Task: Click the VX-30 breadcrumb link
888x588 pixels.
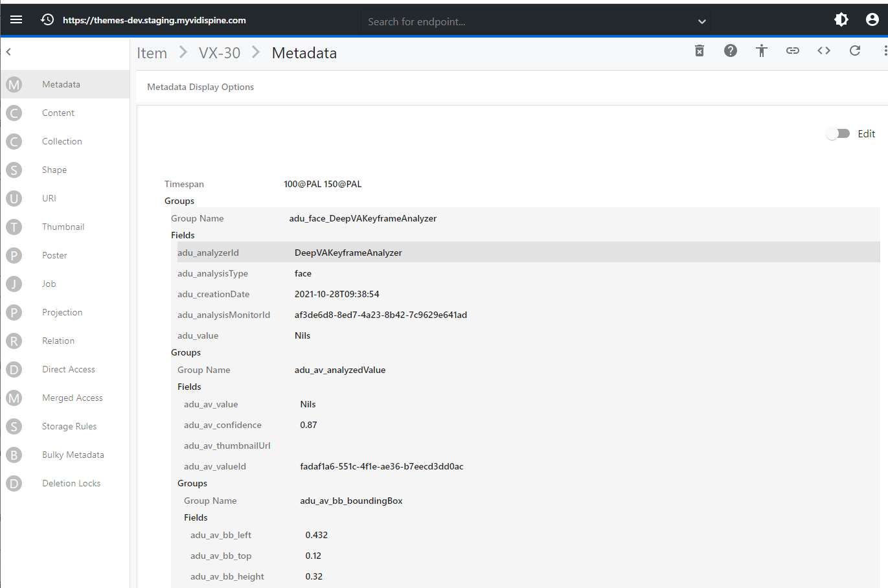Action: [220, 53]
